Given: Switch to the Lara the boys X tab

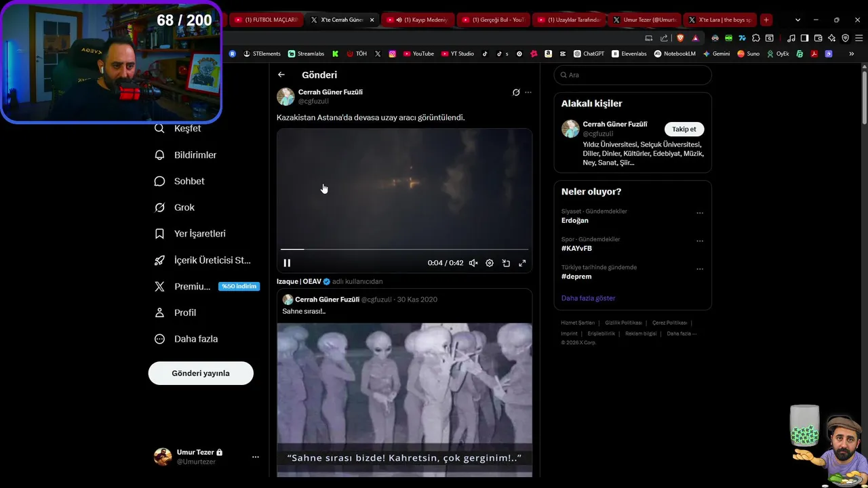Looking at the screenshot, I should pyautogui.click(x=720, y=20).
